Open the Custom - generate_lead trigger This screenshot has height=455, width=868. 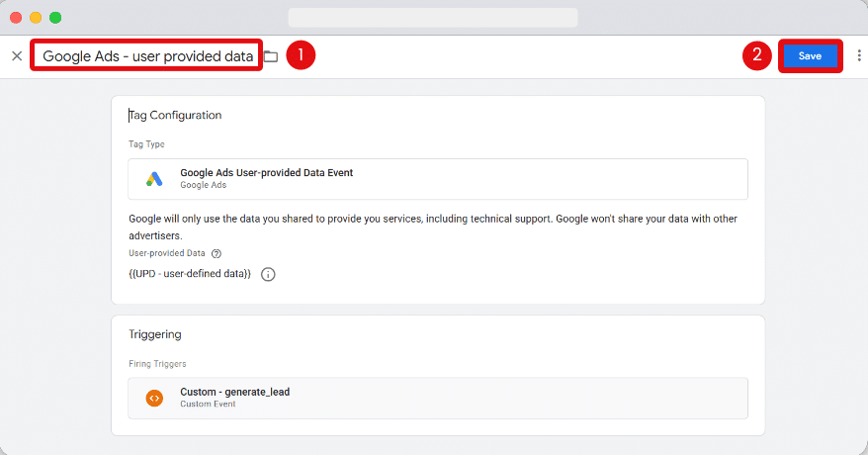coord(438,398)
